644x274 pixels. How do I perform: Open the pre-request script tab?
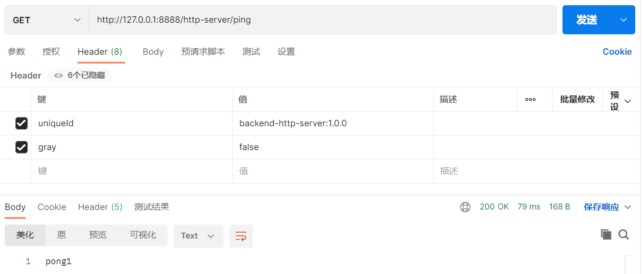tap(203, 52)
